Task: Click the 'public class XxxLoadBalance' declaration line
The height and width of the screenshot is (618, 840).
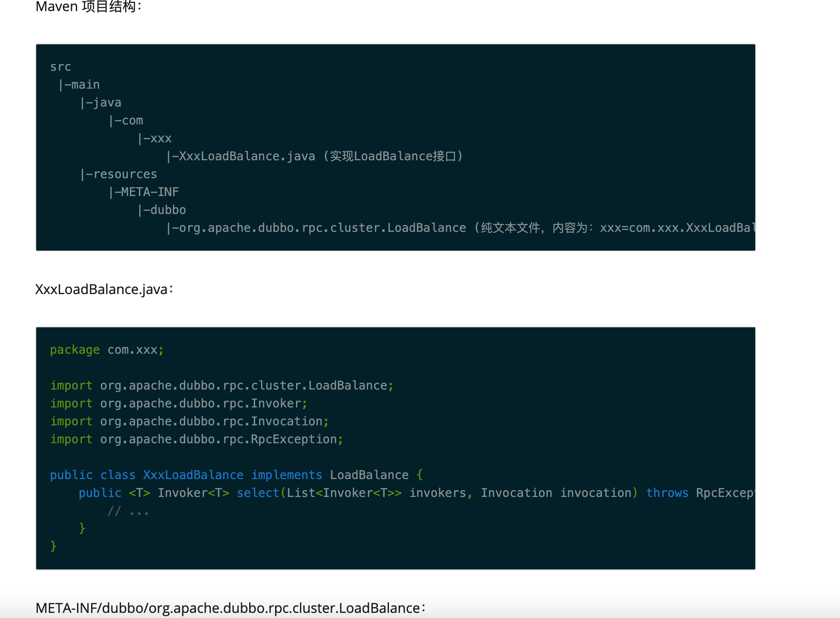Action: click(236, 475)
